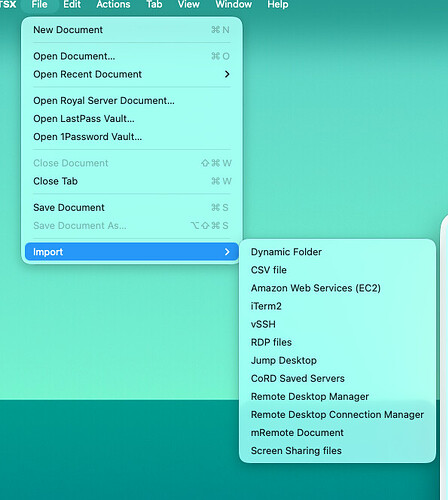Choose New Document from File menu

(132, 30)
